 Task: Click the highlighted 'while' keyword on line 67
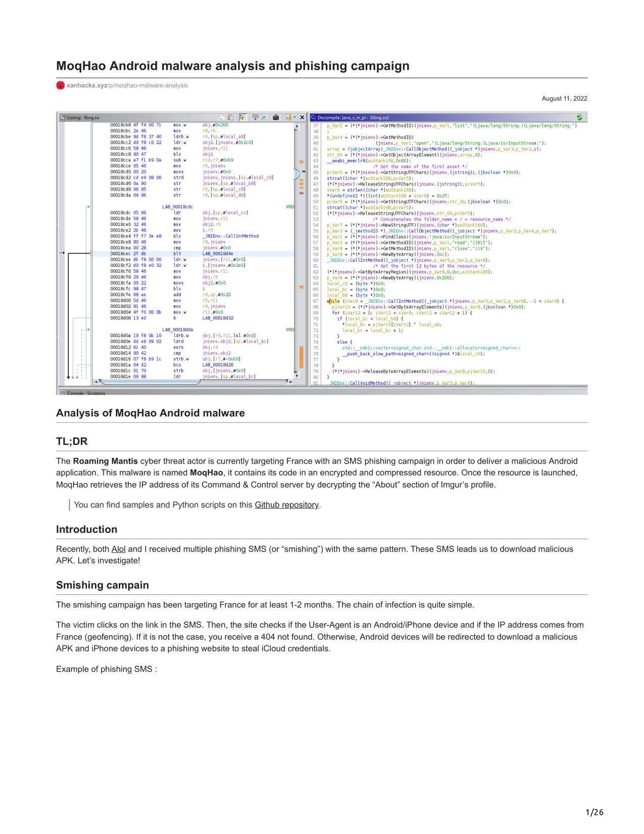[333, 301]
